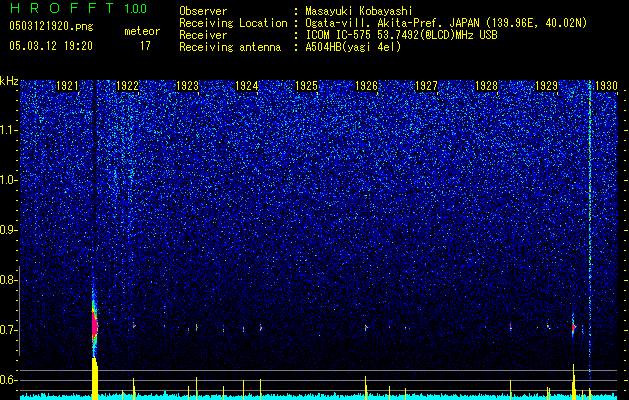Click the 1930 time marker

click(x=606, y=86)
